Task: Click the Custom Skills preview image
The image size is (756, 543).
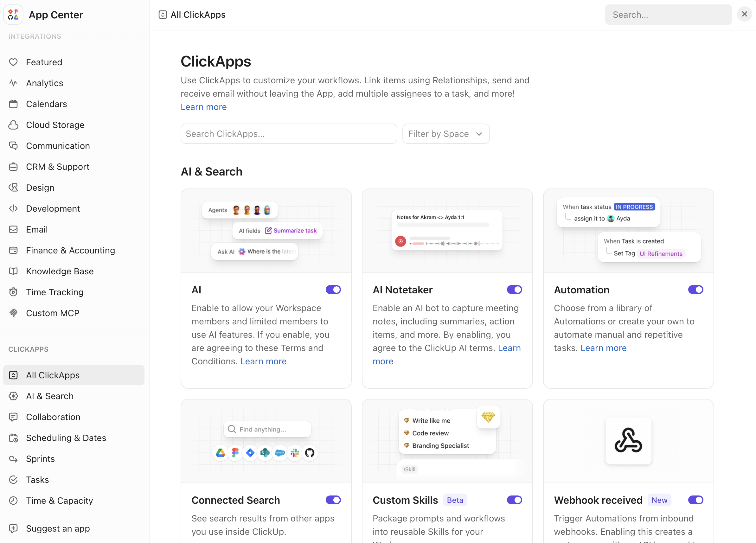Action: 447,441
